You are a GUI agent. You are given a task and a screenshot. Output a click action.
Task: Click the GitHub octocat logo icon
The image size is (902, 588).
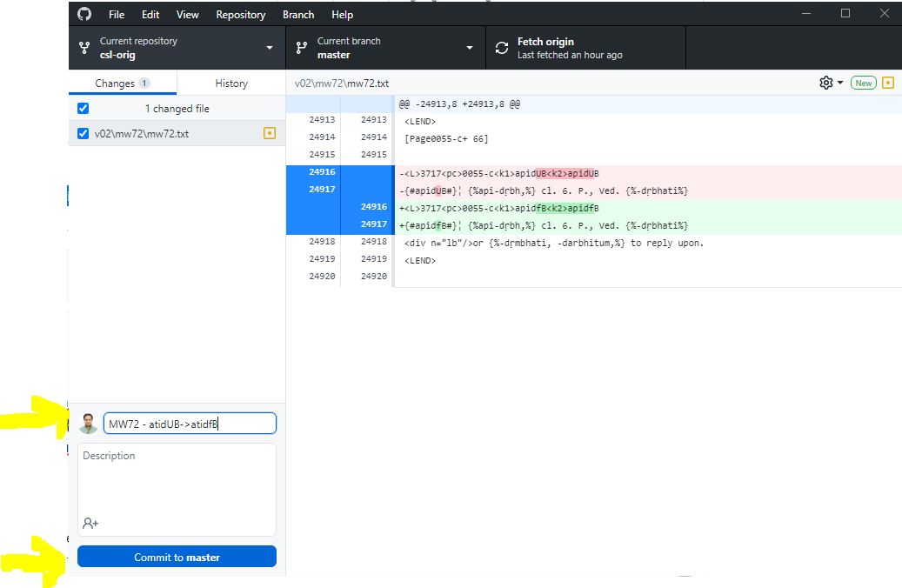(x=84, y=14)
